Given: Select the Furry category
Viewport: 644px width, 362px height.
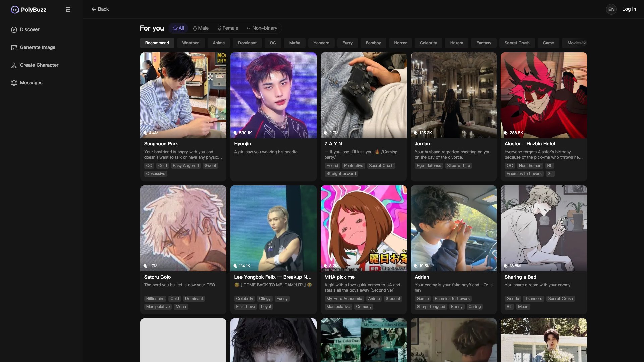Looking at the screenshot, I should click(347, 43).
